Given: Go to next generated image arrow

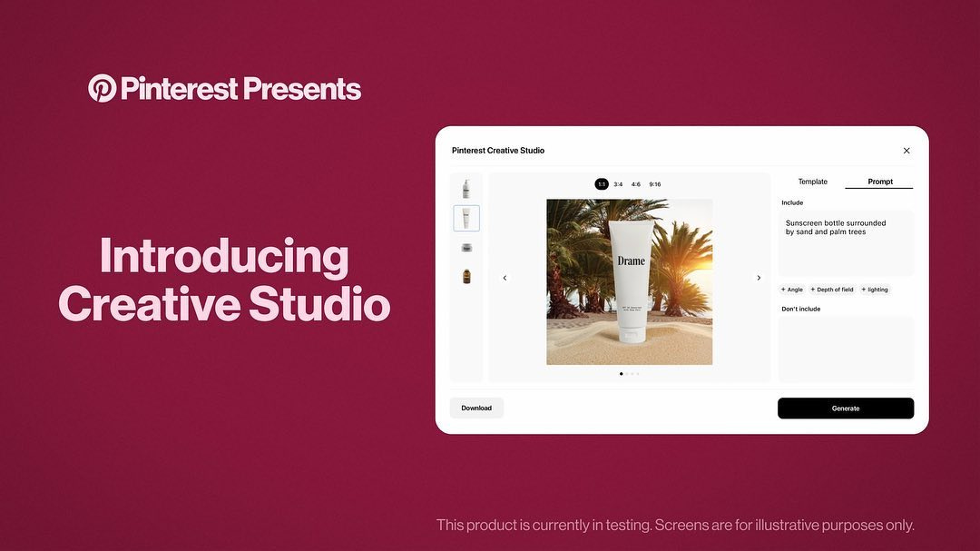Looking at the screenshot, I should 759,278.
